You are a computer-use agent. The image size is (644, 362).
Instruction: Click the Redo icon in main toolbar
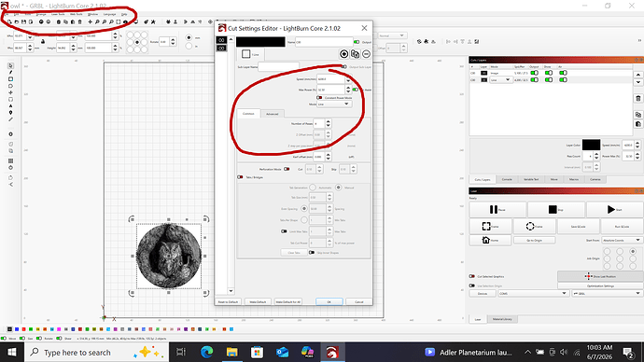click(x=48, y=21)
